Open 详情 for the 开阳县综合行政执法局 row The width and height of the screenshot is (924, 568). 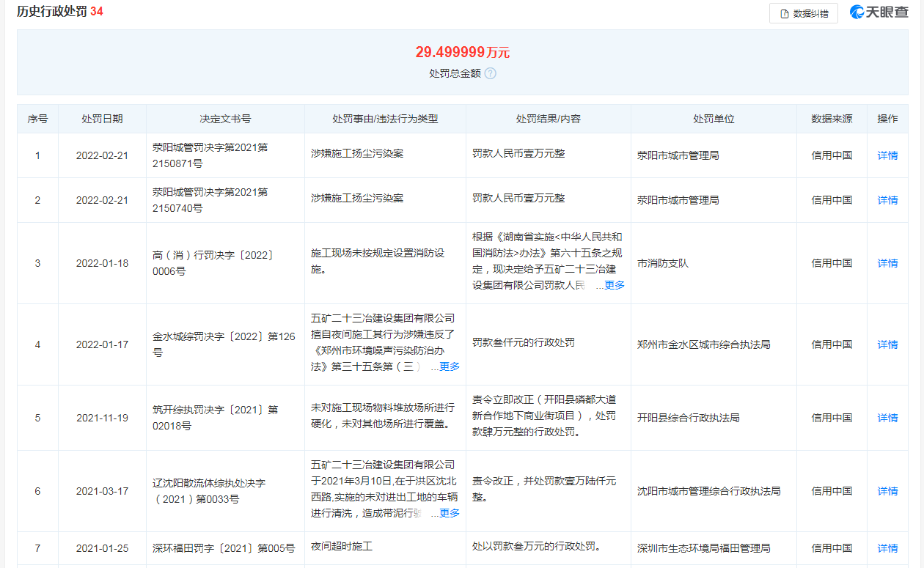click(x=887, y=418)
